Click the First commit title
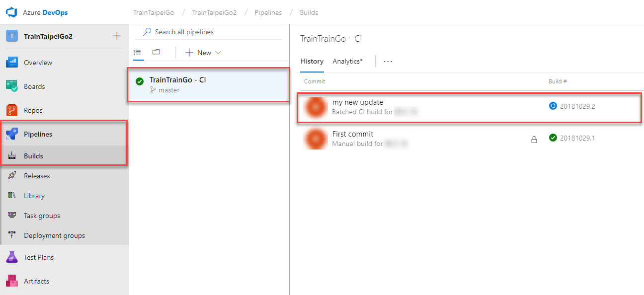644x295 pixels. coord(353,134)
